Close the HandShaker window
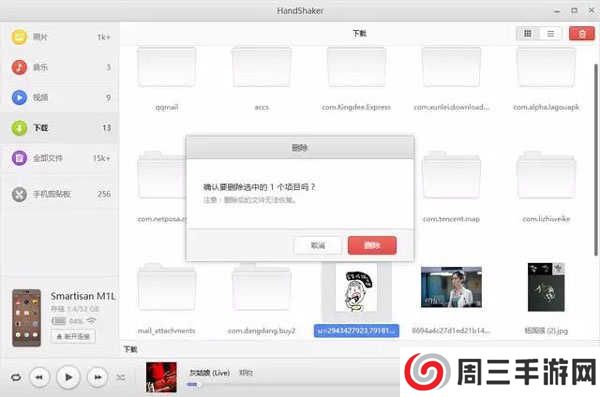Screen dimensions: 600x397 pyautogui.click(x=592, y=11)
